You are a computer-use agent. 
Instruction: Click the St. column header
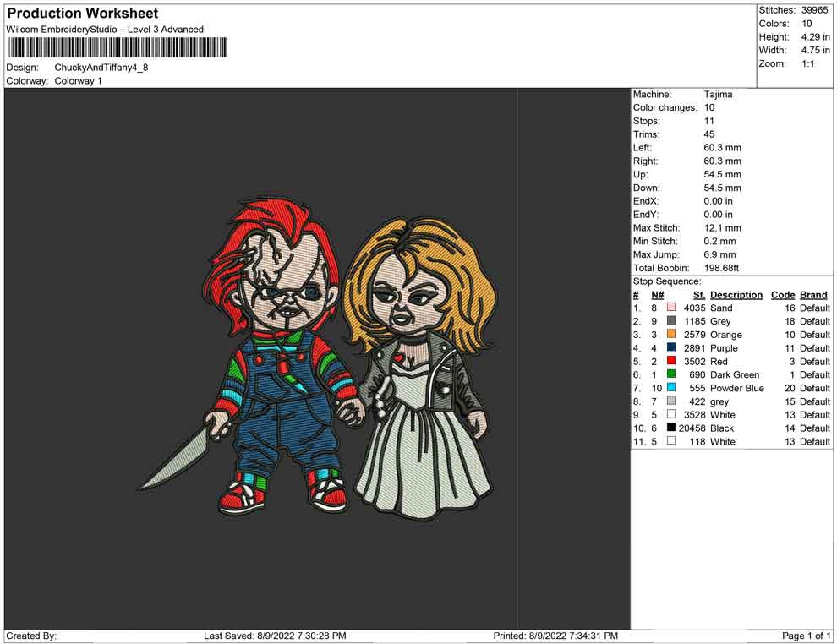tap(698, 295)
